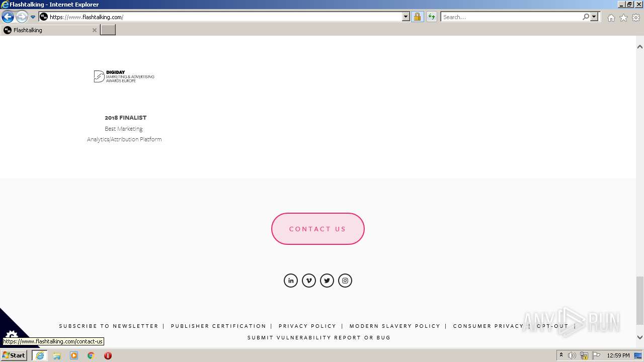The image size is (644, 362).
Task: Open recent pages dropdown arrow
Action: click(33, 17)
